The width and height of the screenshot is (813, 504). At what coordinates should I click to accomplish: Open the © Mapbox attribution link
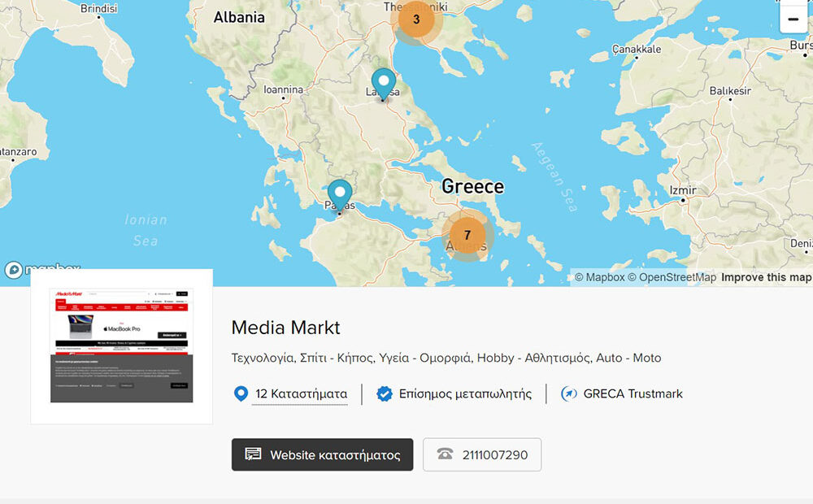click(x=599, y=277)
